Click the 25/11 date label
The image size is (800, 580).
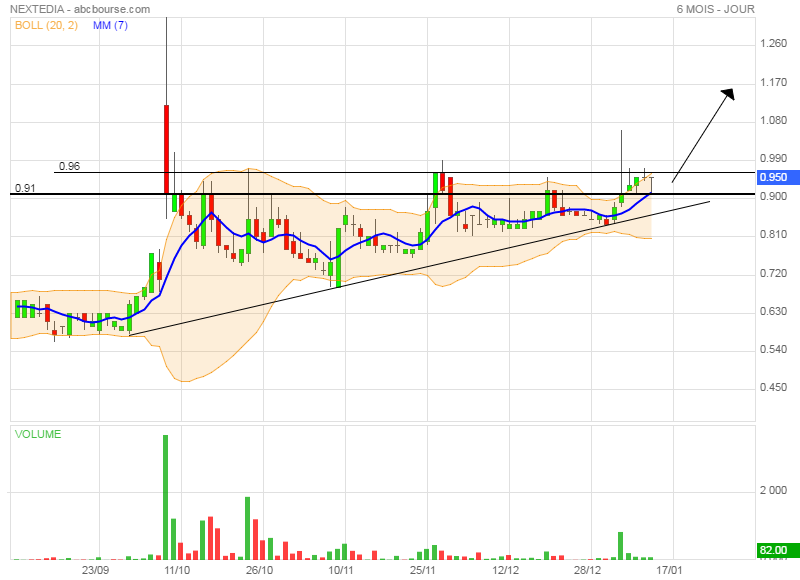tap(423, 570)
